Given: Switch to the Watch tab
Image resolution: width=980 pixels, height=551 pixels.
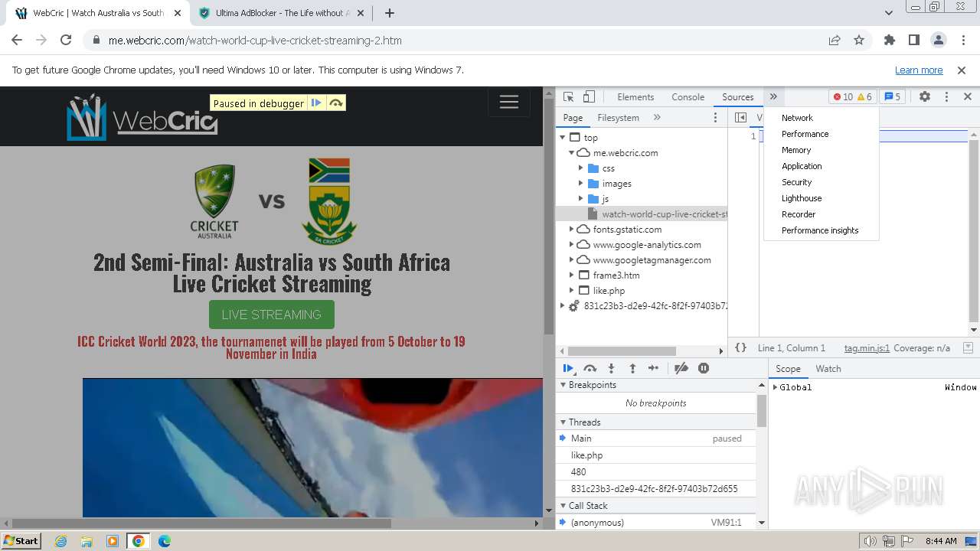Looking at the screenshot, I should click(x=828, y=369).
